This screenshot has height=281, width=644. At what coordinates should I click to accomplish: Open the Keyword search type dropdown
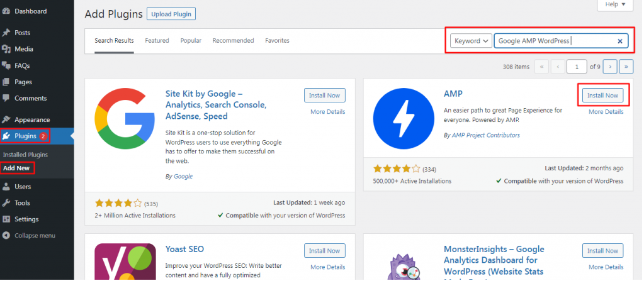click(471, 41)
